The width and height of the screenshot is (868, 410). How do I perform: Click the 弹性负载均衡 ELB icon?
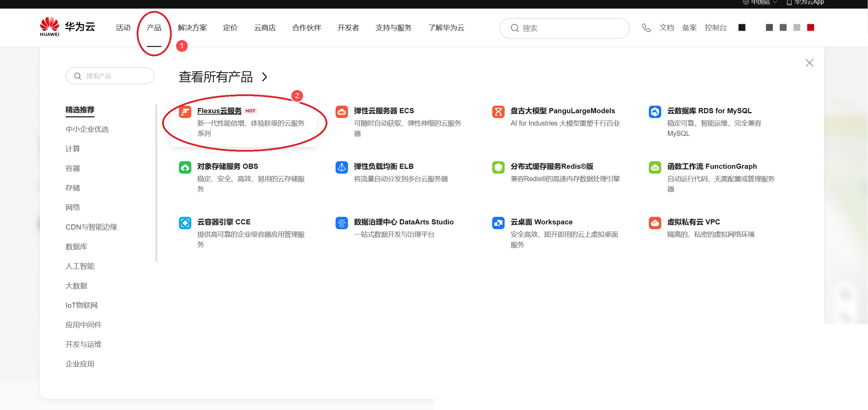342,167
